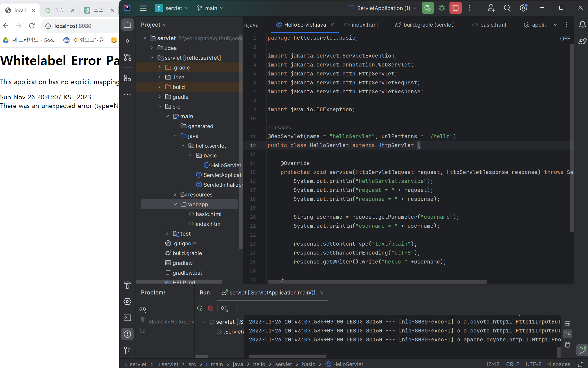This screenshot has width=588, height=368.
Task: Change UTF-8 encoding in status bar
Action: click(533, 364)
